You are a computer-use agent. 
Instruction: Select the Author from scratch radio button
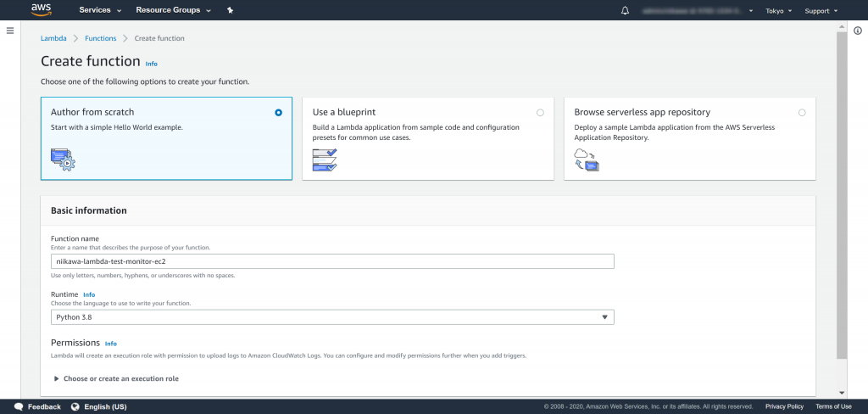pos(278,113)
